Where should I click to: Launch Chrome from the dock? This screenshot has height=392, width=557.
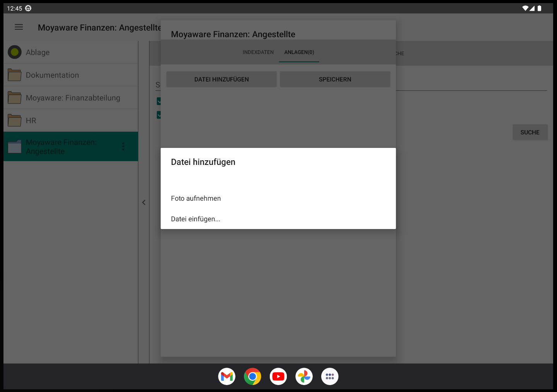(252, 376)
